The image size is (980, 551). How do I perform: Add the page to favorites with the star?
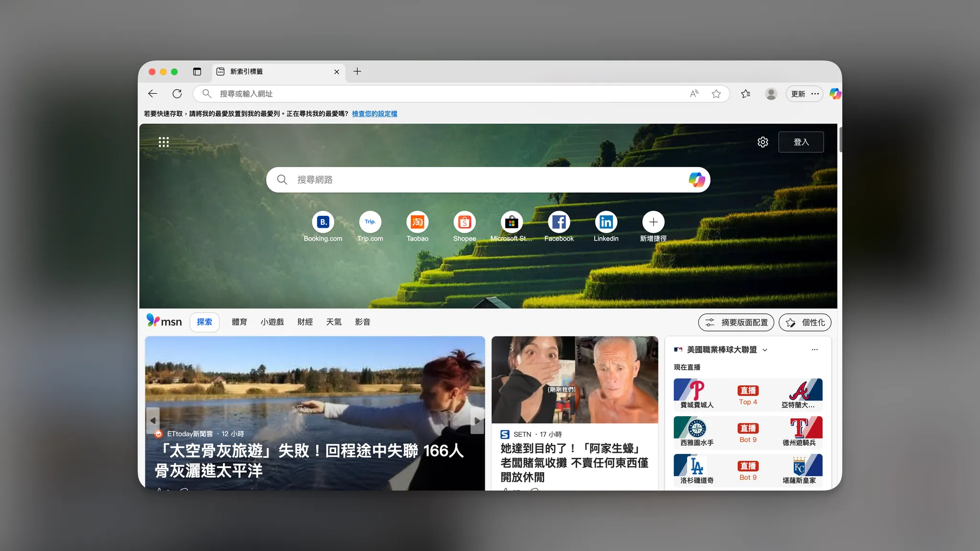click(717, 94)
